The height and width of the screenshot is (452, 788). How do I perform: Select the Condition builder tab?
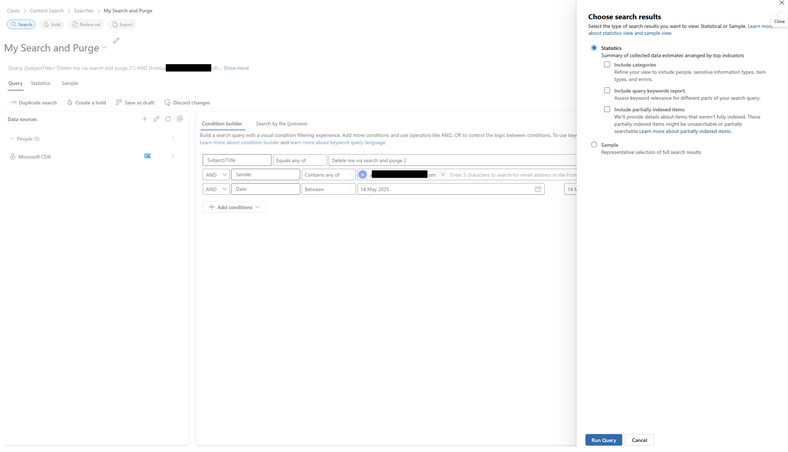pos(222,123)
